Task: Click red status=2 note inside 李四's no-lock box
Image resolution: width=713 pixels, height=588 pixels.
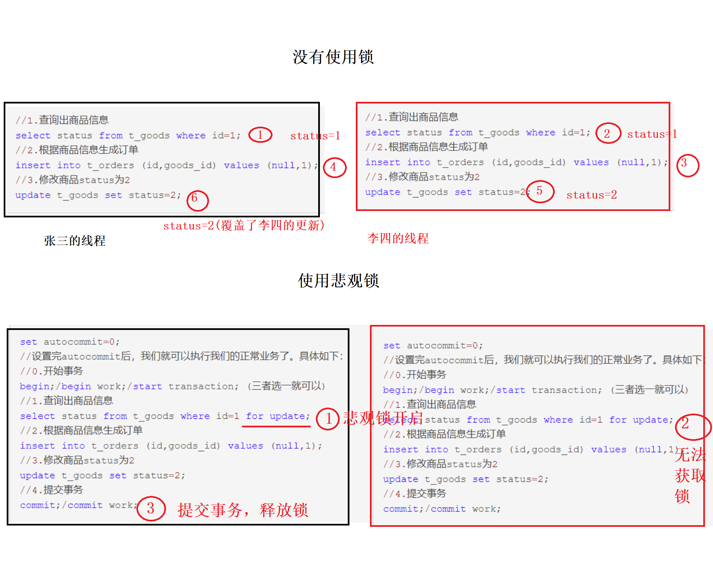Action: pyautogui.click(x=591, y=195)
